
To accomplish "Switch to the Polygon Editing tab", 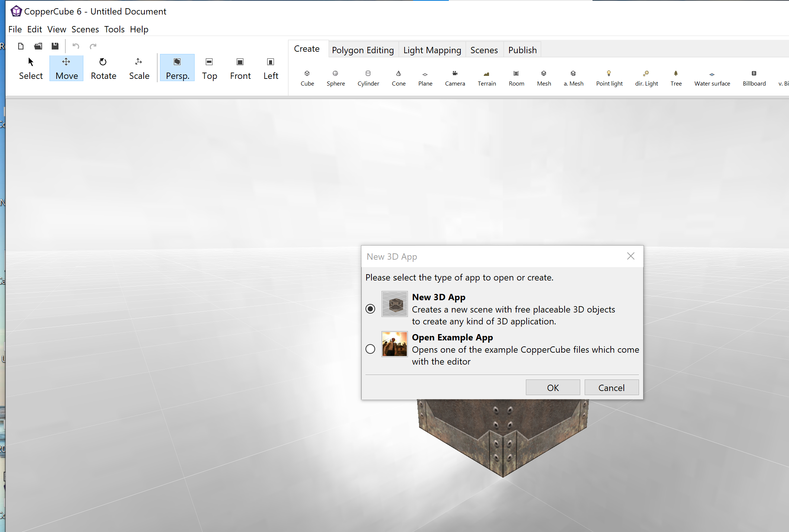I will 363,50.
